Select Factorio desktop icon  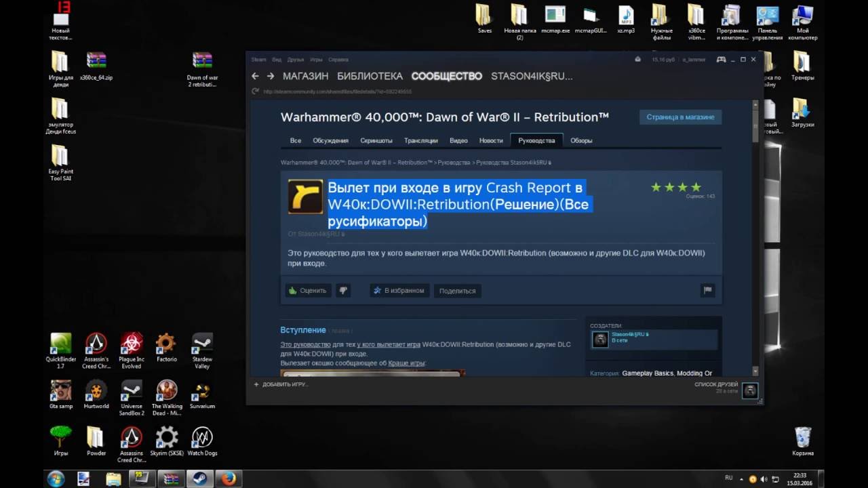pyautogui.click(x=166, y=347)
